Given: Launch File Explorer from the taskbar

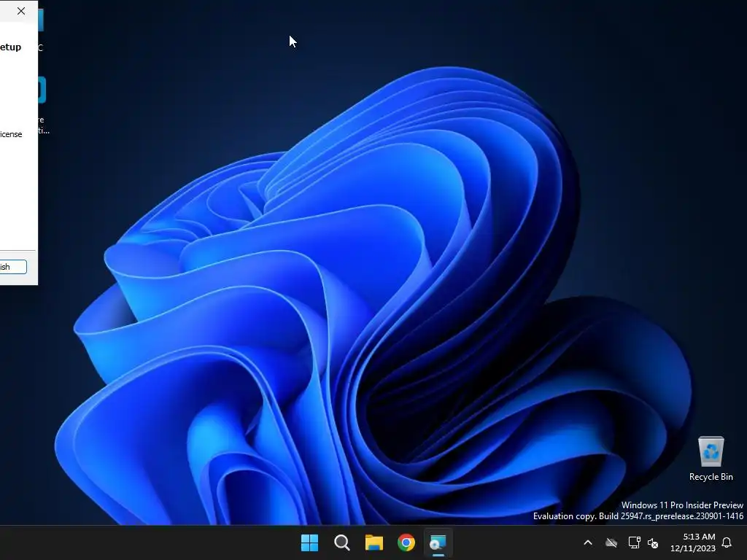Looking at the screenshot, I should [374, 542].
